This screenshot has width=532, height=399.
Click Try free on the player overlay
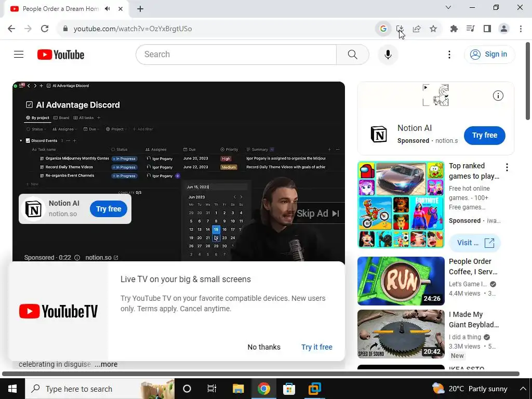109,209
